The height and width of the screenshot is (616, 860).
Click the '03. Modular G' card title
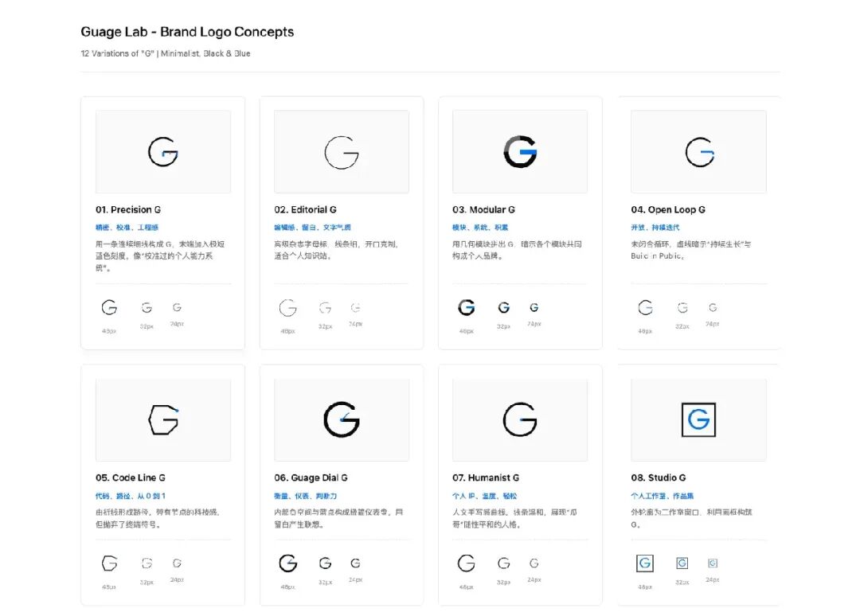pos(483,210)
